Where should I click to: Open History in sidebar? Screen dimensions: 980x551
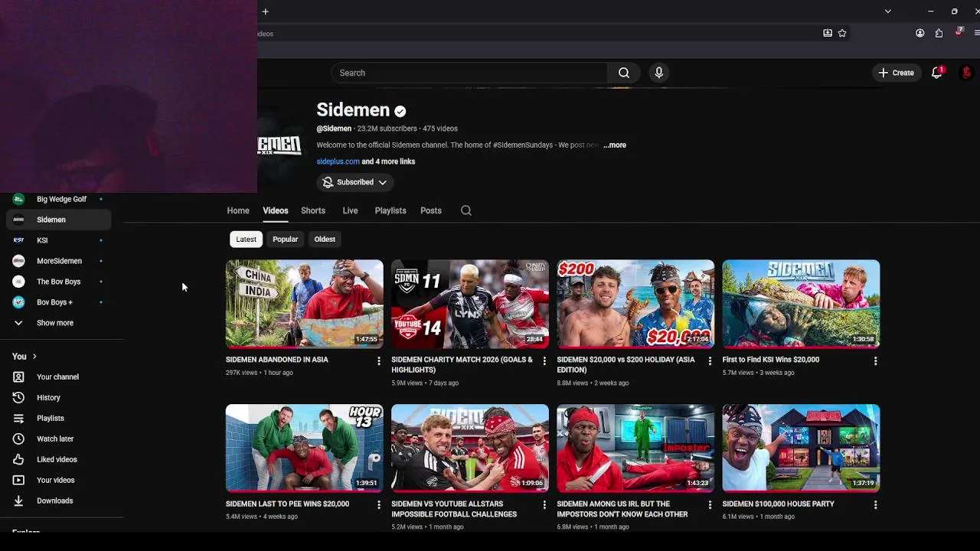(58, 398)
